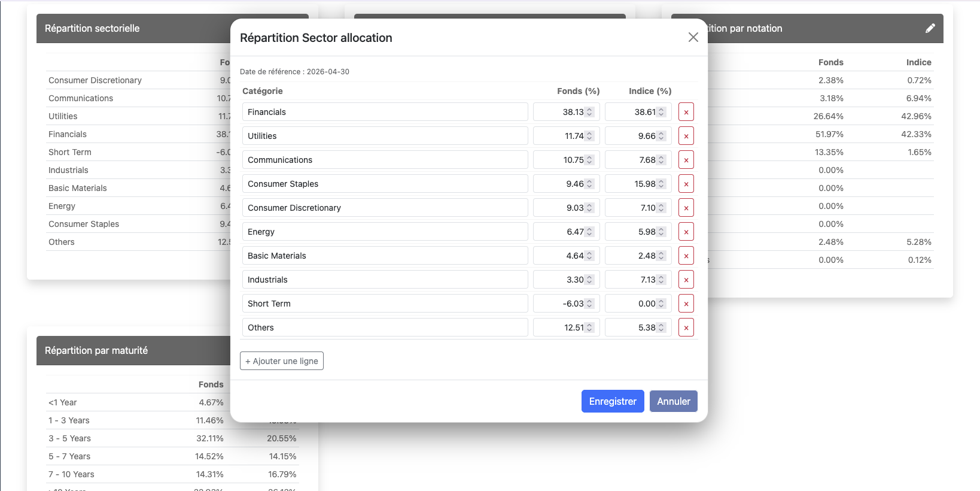Adjust Consumer Staples Indice stepper 15.98
The width and height of the screenshot is (980, 491).
661,184
